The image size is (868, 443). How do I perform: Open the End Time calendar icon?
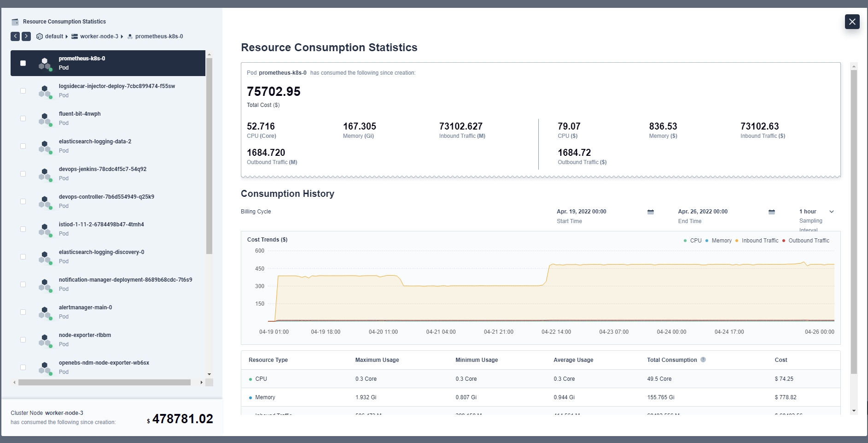(771, 212)
